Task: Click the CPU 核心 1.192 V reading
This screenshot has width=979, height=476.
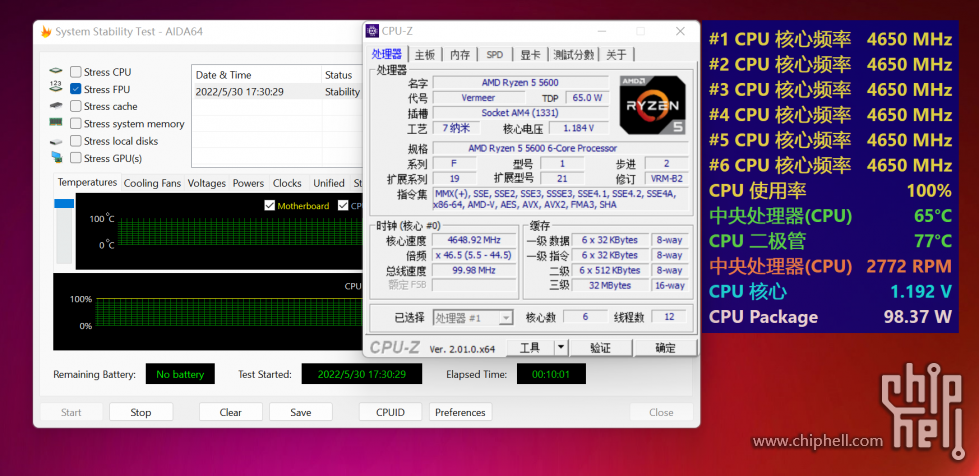Action: point(830,292)
